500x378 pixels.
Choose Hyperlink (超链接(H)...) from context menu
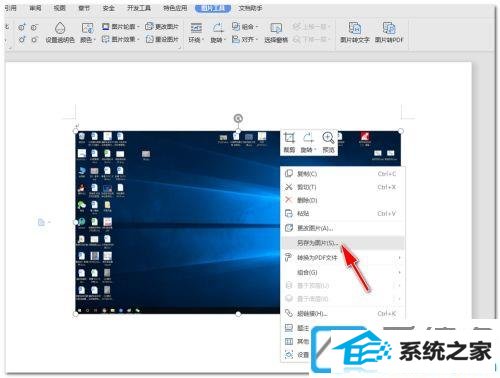pos(343,314)
